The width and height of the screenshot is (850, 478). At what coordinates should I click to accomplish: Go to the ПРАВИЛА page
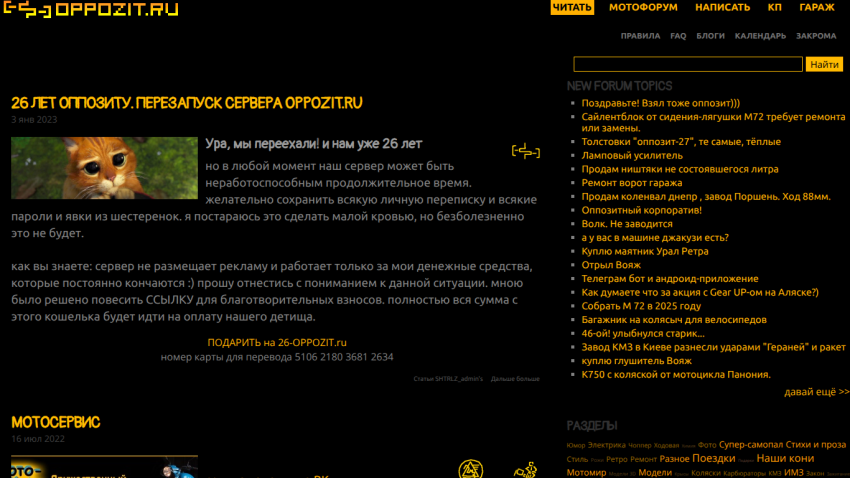[x=640, y=36]
